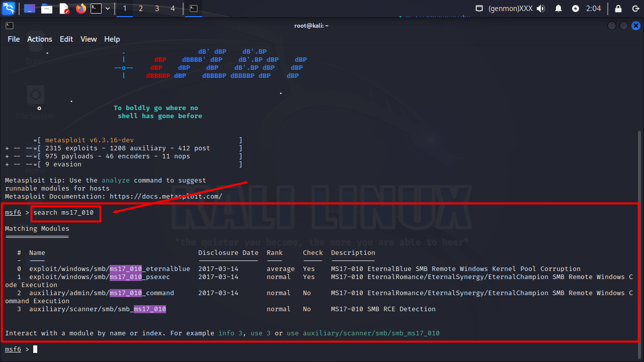Open the Help menu

(x=112, y=39)
